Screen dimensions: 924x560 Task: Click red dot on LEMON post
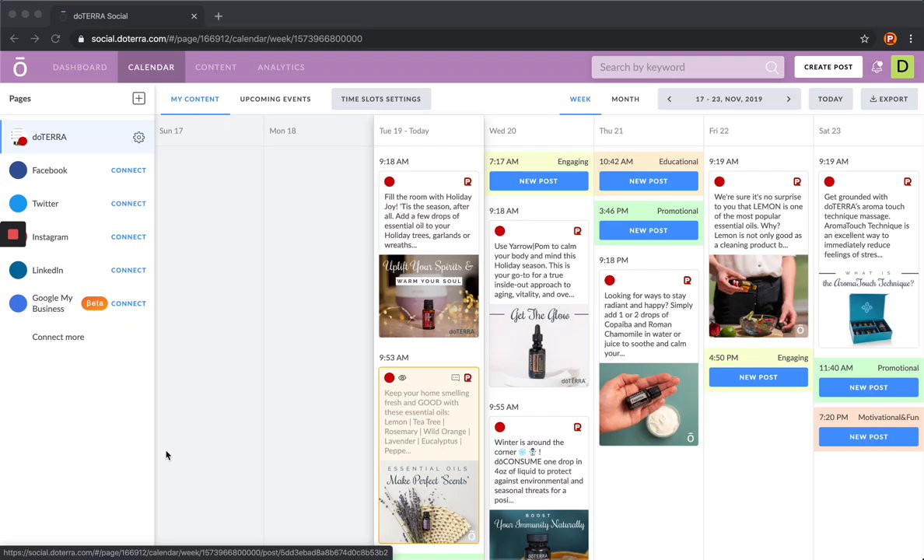point(719,181)
